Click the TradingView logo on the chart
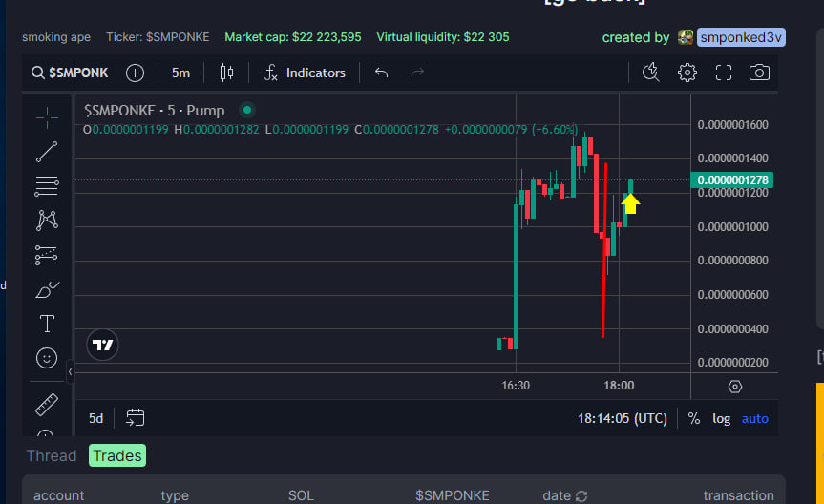This screenshot has height=504, width=824. coord(102,345)
